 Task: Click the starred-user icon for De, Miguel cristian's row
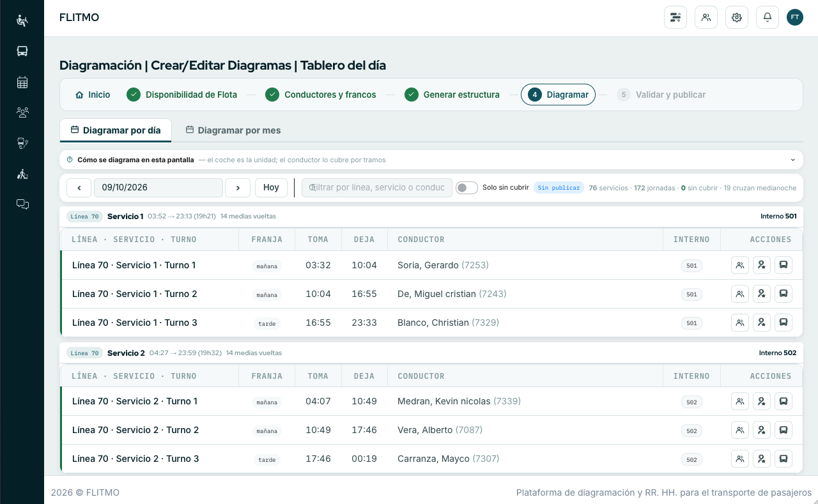pyautogui.click(x=762, y=294)
